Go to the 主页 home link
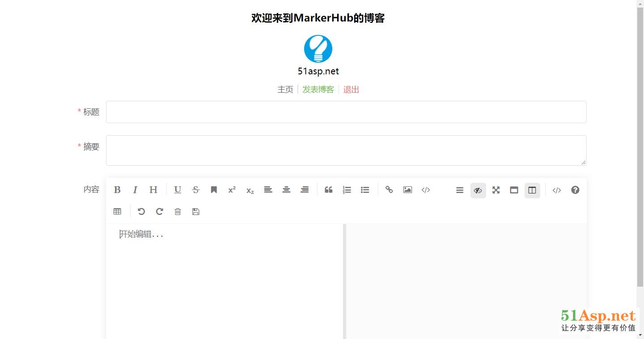This screenshot has width=644, height=339. point(285,90)
